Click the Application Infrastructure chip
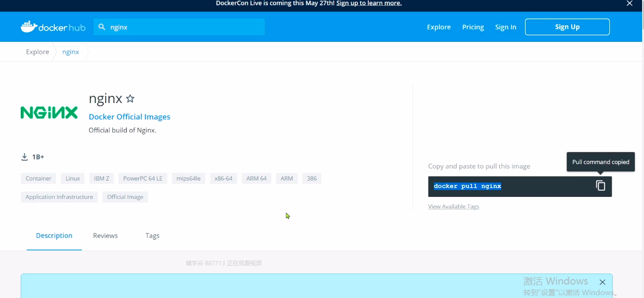Image resolution: width=644 pixels, height=298 pixels. (x=59, y=197)
